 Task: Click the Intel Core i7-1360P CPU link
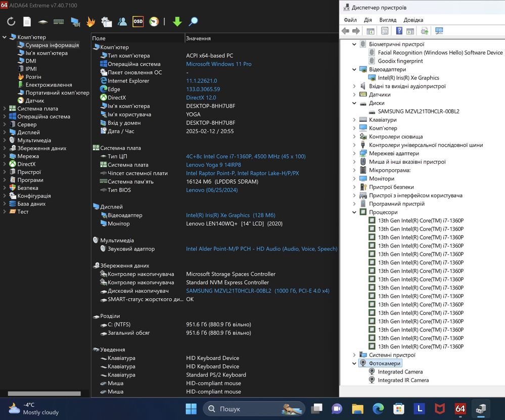(246, 157)
